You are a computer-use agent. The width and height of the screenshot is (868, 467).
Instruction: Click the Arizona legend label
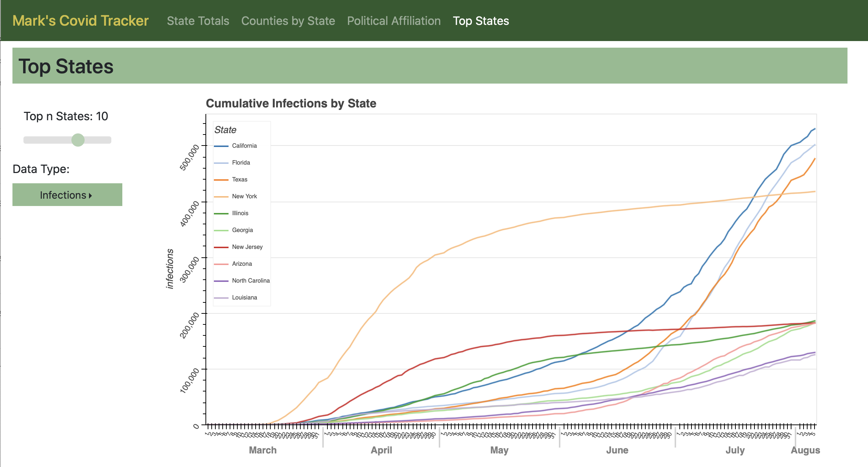[242, 264]
